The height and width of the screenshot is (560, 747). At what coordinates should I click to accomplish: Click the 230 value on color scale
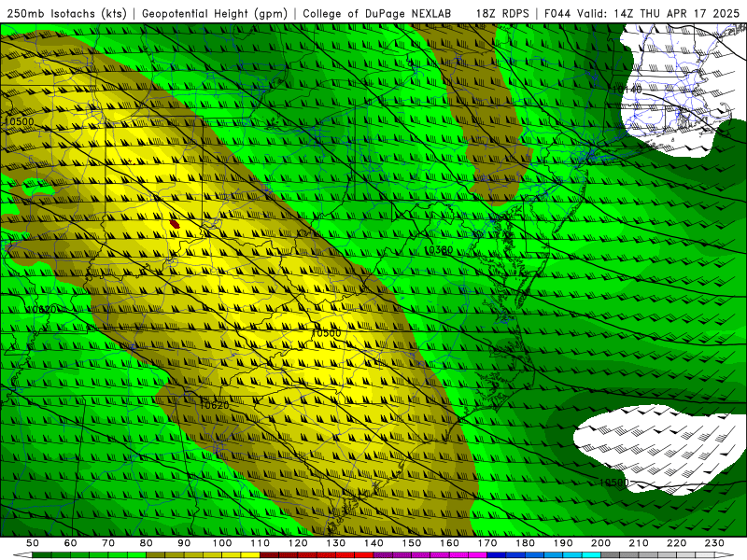pos(714,543)
